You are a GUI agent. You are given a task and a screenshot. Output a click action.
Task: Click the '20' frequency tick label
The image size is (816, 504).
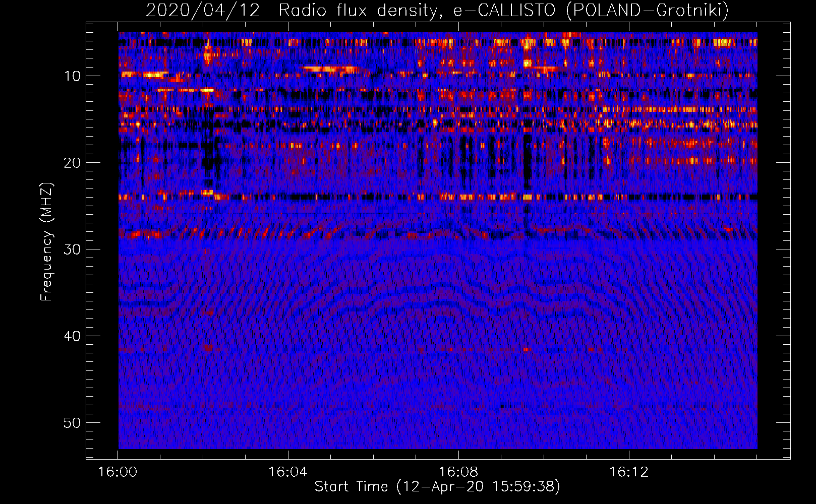point(73,163)
